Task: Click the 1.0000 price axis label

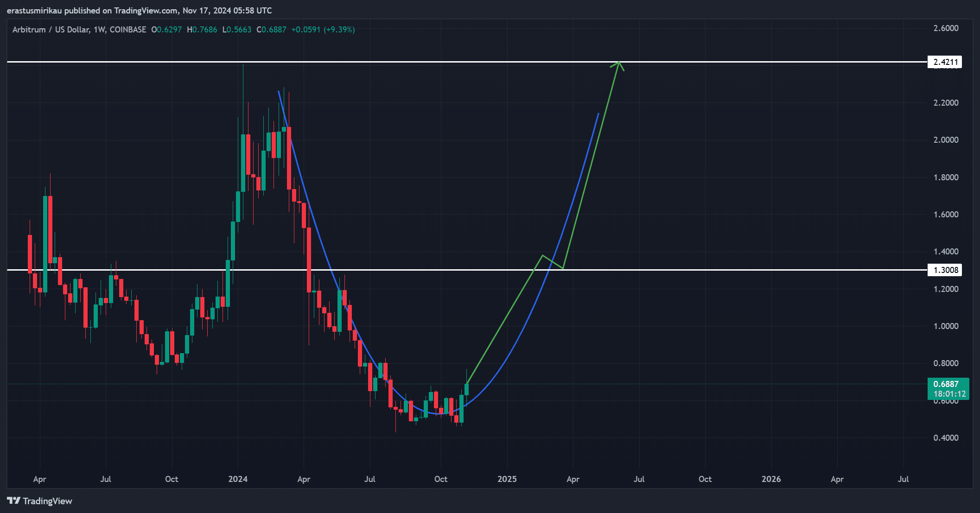Action: [946, 326]
